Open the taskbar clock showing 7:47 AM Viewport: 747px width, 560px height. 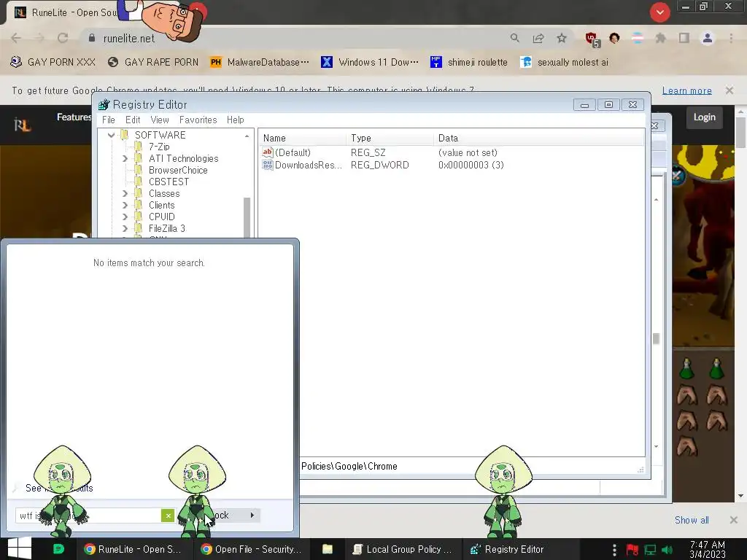708,549
